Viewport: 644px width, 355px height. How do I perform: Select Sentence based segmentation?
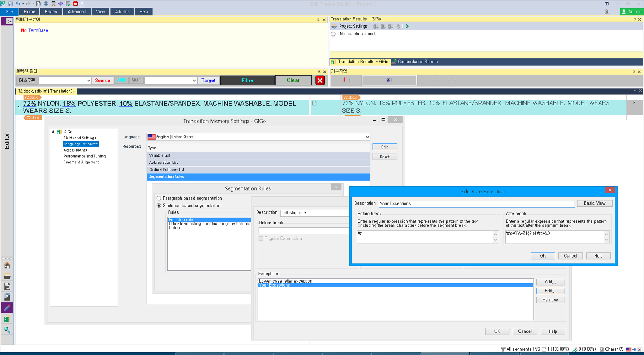(x=159, y=205)
